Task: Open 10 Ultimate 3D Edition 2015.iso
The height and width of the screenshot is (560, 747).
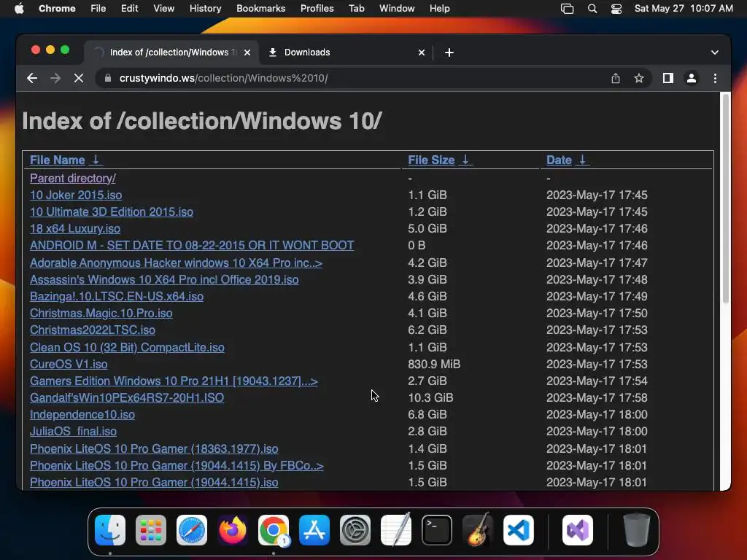Action: [x=112, y=211]
